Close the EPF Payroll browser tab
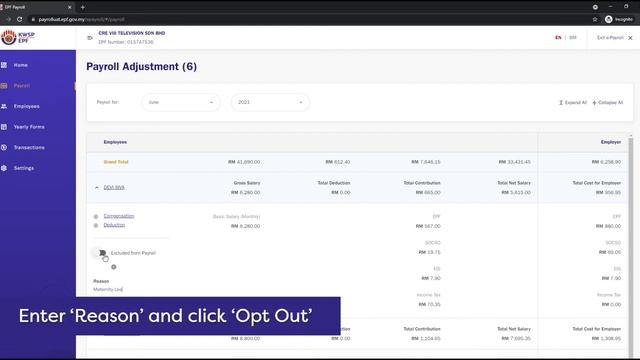The image size is (640, 360). tap(69, 7)
